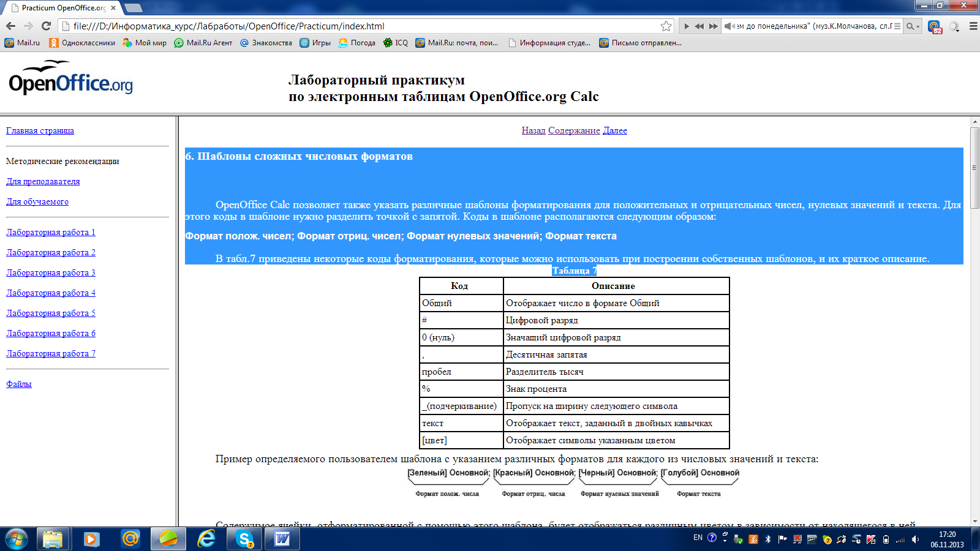Open Internet Explorer from taskbar
Screen dimensions: 980x551
tap(206, 539)
